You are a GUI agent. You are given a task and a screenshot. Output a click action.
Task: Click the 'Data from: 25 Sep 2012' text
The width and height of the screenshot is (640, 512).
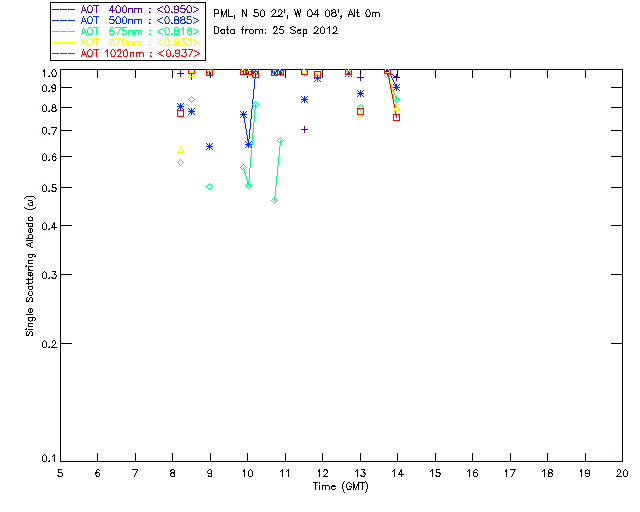pos(276,31)
